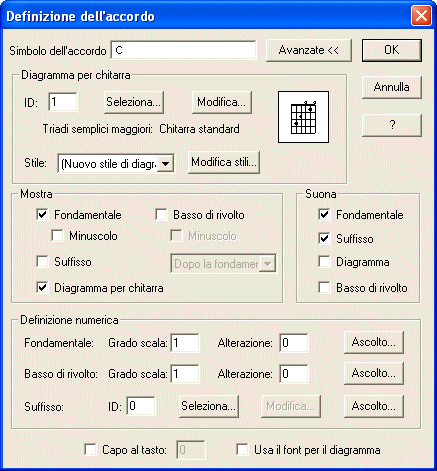The image size is (437, 471).
Task: Uncheck Fondamentale in the Mostra group
Action: (42, 215)
